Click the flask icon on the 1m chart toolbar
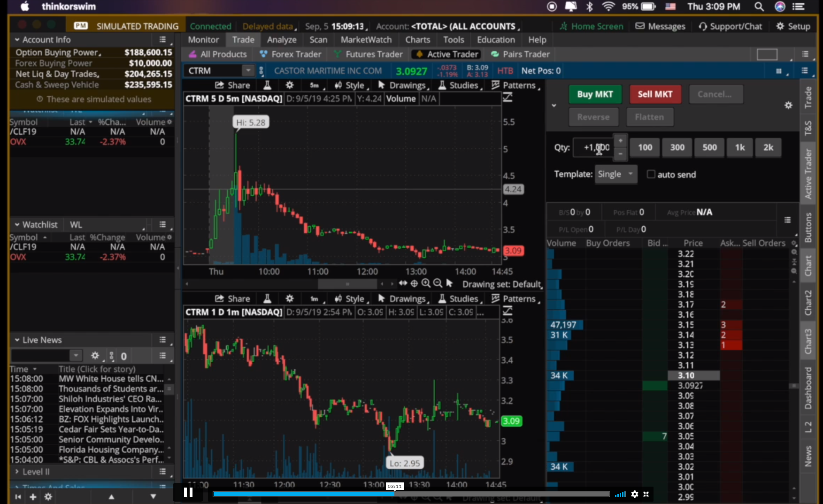 [267, 299]
